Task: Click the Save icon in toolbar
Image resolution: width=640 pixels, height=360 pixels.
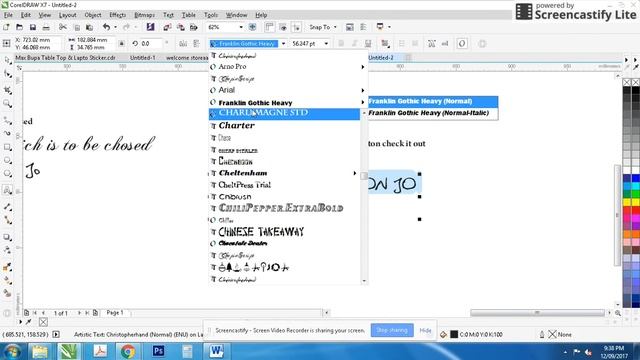Action: 33,27
